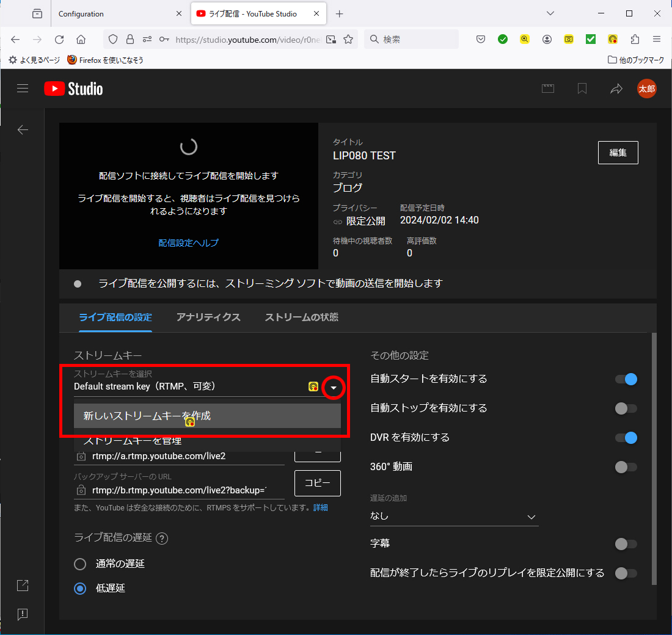Open the list all tabs chevron

pyautogui.click(x=550, y=13)
